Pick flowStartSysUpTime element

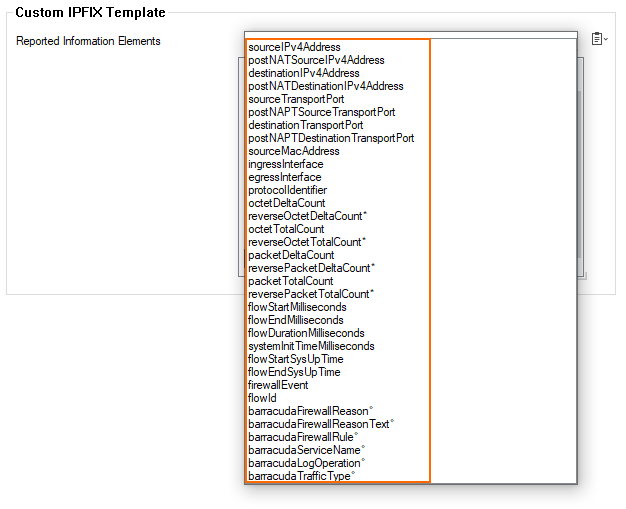click(295, 359)
